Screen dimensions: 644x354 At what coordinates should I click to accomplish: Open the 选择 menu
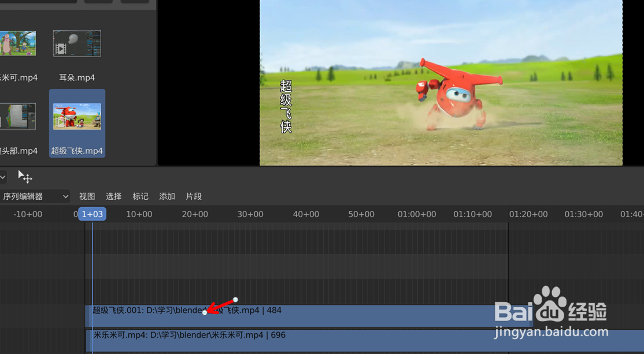click(113, 196)
